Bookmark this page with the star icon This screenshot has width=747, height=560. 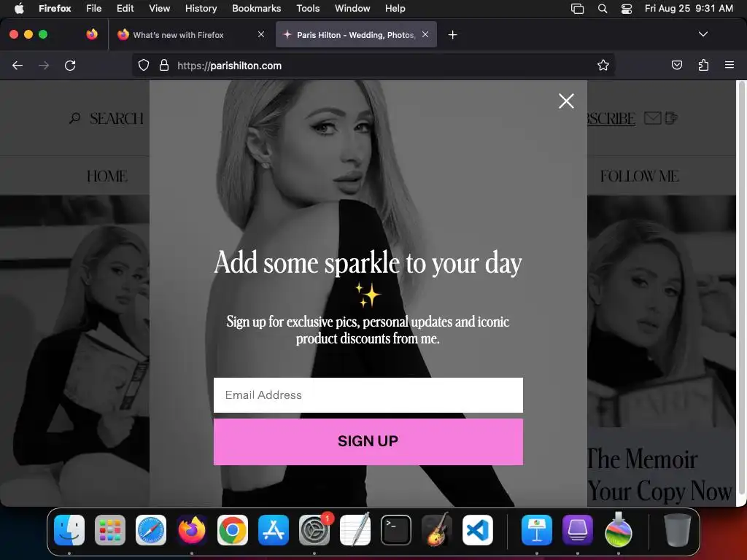(603, 65)
